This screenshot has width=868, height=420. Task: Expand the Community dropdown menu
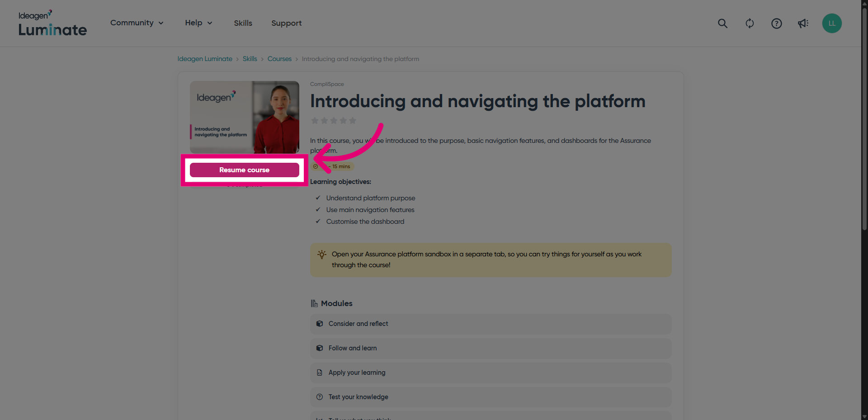point(137,23)
